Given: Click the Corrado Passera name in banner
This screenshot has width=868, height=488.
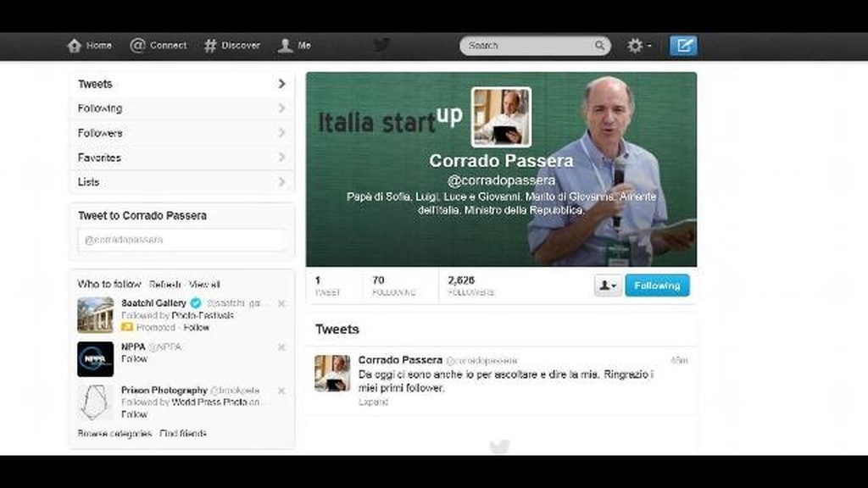Looking at the screenshot, I should pos(501,161).
